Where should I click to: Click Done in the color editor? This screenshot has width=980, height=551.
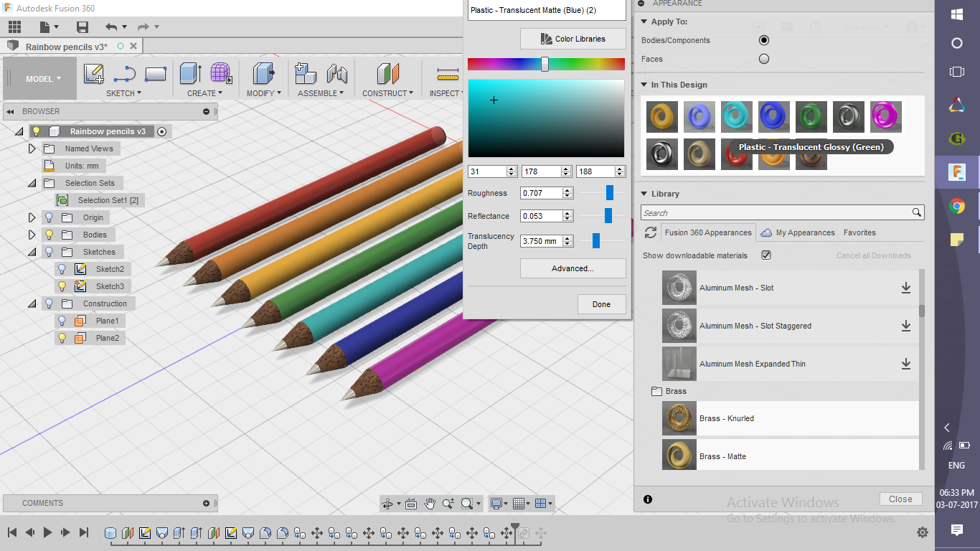tap(602, 304)
